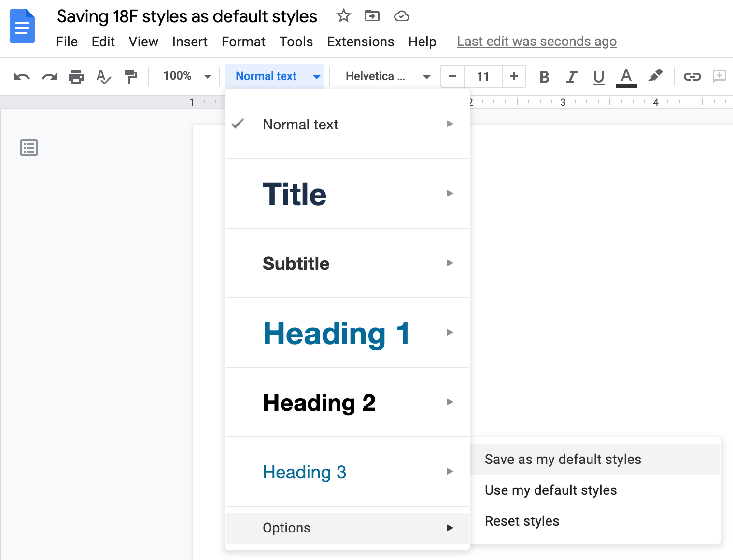Decrease font size with the minus stepper
This screenshot has width=733, height=560.
(452, 76)
